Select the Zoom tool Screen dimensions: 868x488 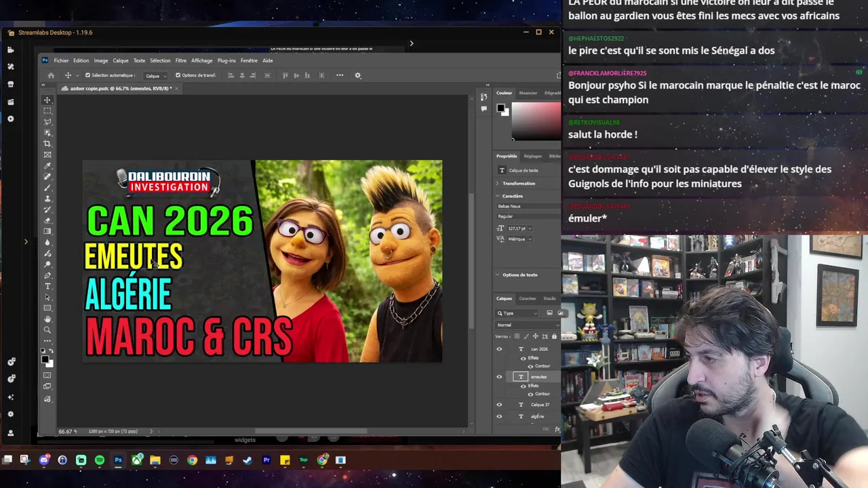tap(47, 330)
